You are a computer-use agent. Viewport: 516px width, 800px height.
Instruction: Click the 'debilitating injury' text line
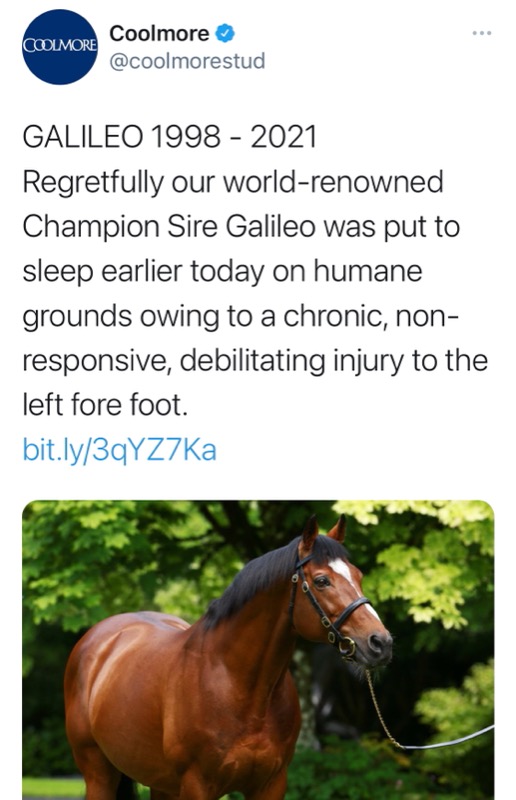pyautogui.click(x=255, y=361)
